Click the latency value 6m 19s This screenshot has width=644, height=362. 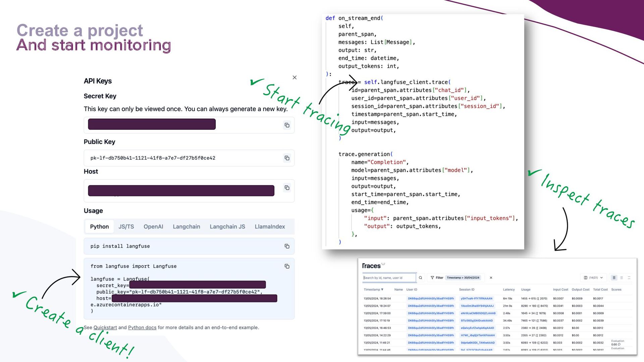pos(507,298)
